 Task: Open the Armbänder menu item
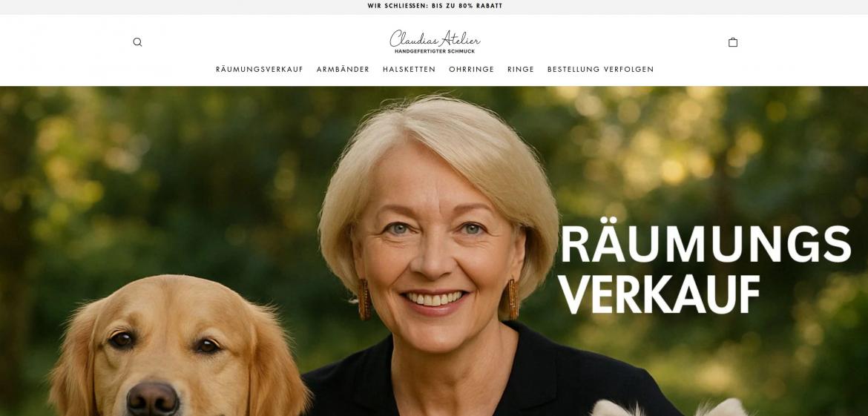pyautogui.click(x=343, y=69)
